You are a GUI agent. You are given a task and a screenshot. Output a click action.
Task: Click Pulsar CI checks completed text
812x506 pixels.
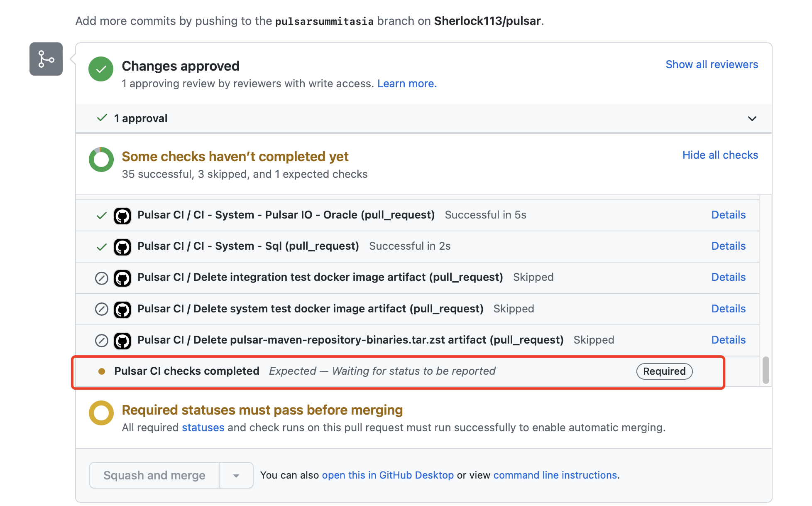187,371
